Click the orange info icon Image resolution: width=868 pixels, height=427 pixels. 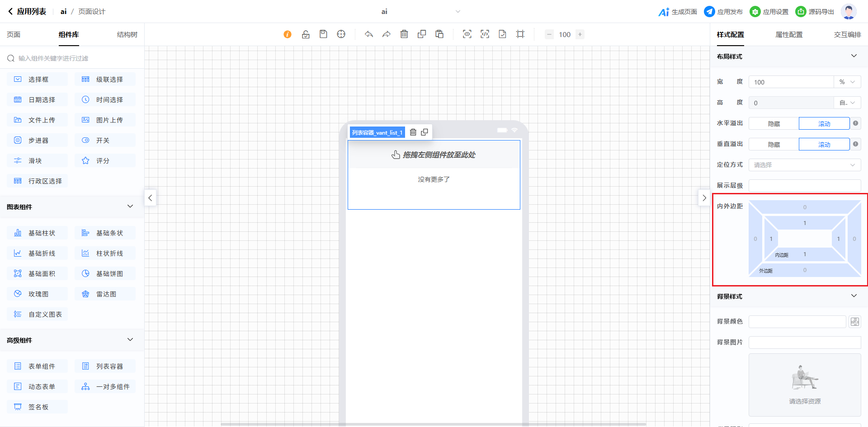click(288, 34)
